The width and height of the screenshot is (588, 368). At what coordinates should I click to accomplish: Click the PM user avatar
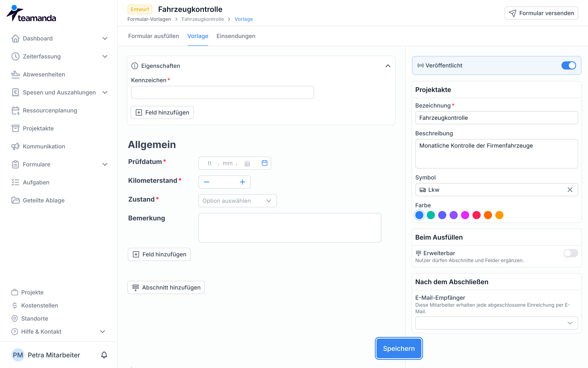click(18, 355)
